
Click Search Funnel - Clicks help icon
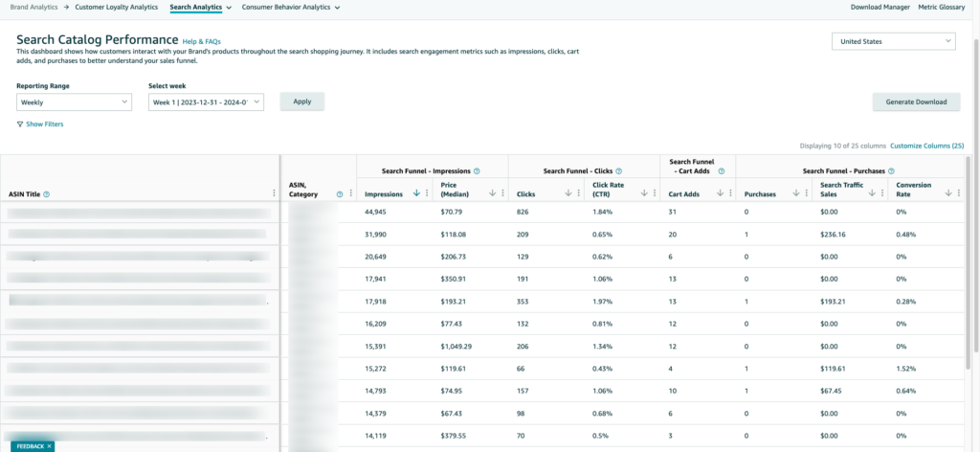pos(618,170)
